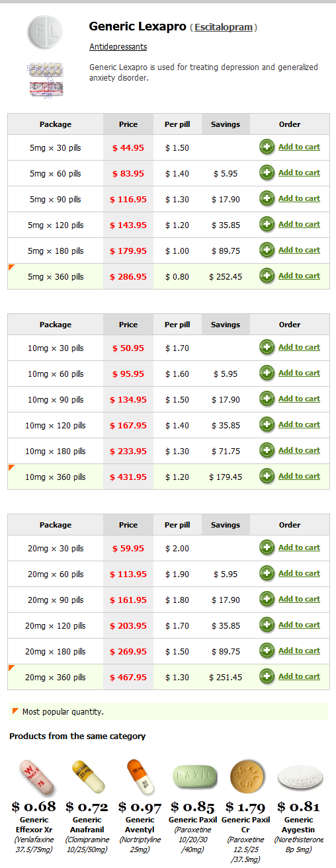
Task: Add 20mg × 90 pills to cart
Action: click(299, 599)
